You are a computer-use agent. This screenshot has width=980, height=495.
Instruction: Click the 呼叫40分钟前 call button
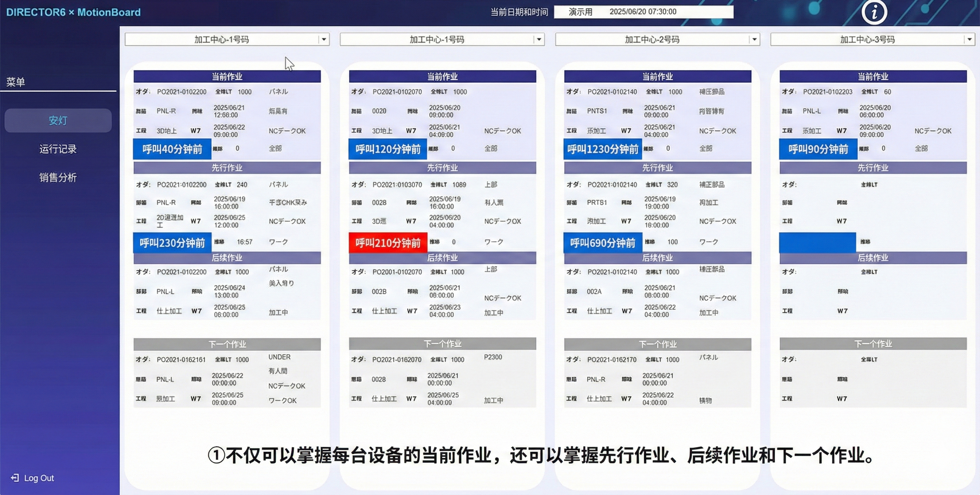tap(172, 149)
